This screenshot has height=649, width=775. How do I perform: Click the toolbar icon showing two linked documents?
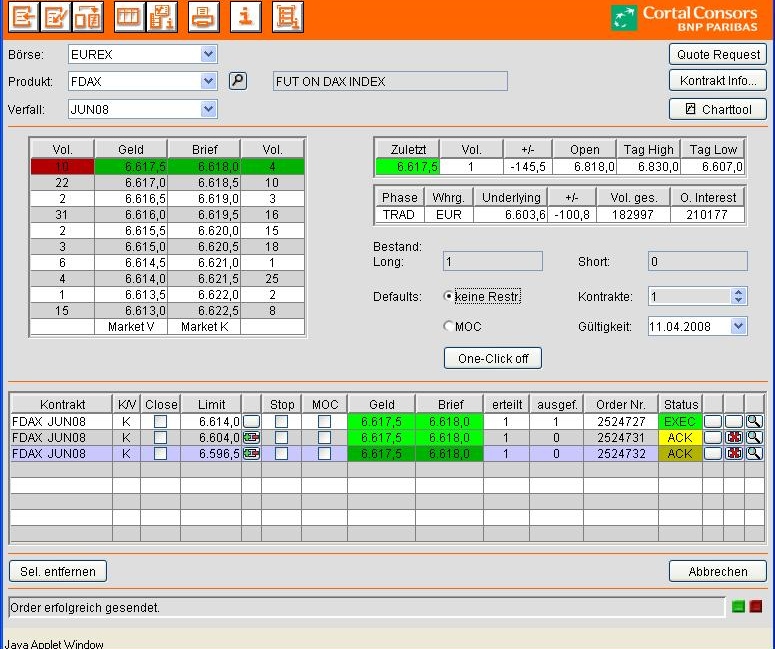point(88,17)
